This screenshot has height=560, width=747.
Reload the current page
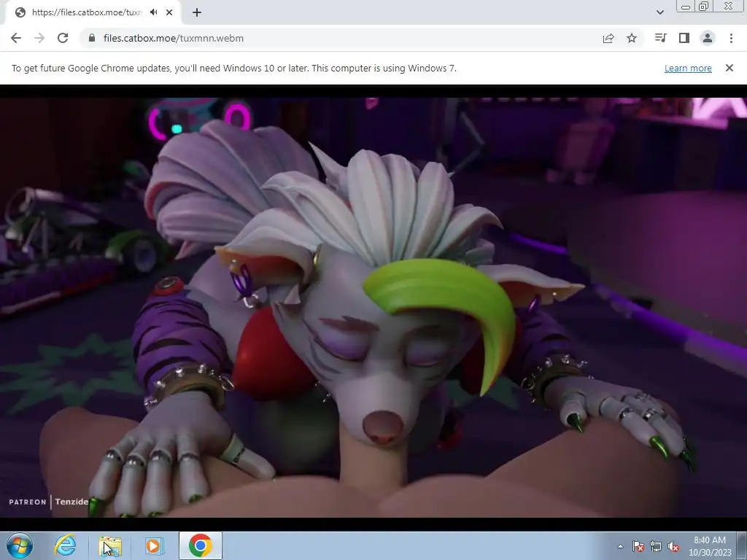(x=63, y=38)
